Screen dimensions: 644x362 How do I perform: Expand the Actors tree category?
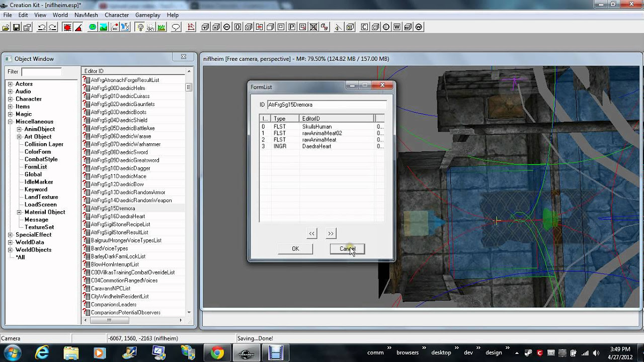[x=10, y=84]
